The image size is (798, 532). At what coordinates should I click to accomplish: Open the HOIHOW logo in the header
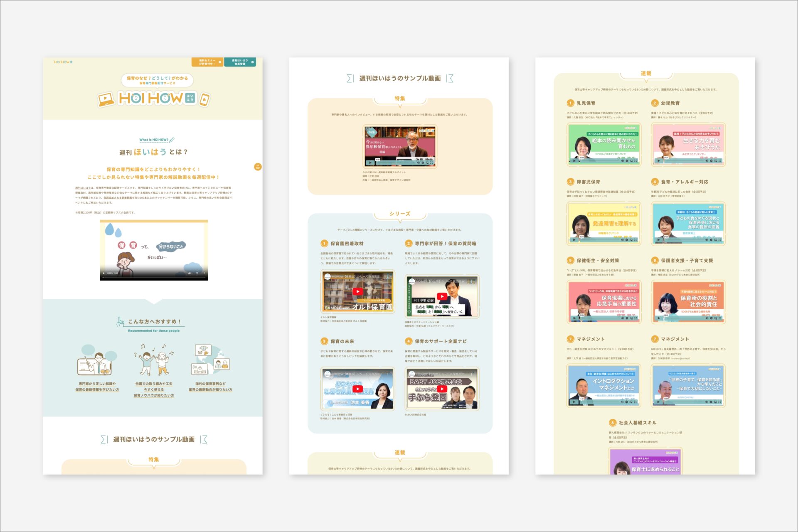(63, 62)
